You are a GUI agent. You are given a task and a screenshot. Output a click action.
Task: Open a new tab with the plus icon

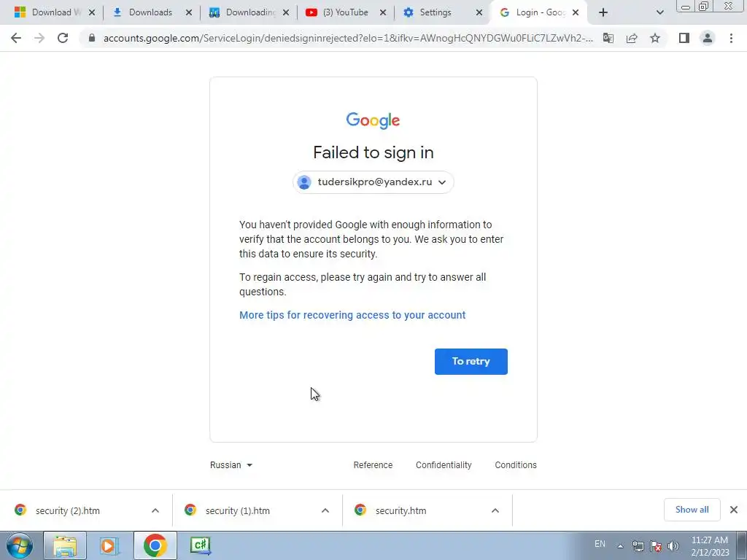click(603, 12)
